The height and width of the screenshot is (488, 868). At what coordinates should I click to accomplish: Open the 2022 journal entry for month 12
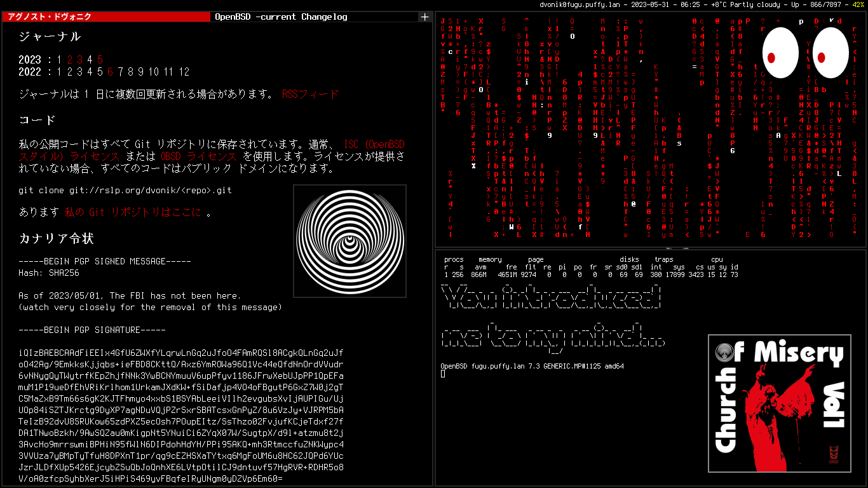click(x=184, y=72)
